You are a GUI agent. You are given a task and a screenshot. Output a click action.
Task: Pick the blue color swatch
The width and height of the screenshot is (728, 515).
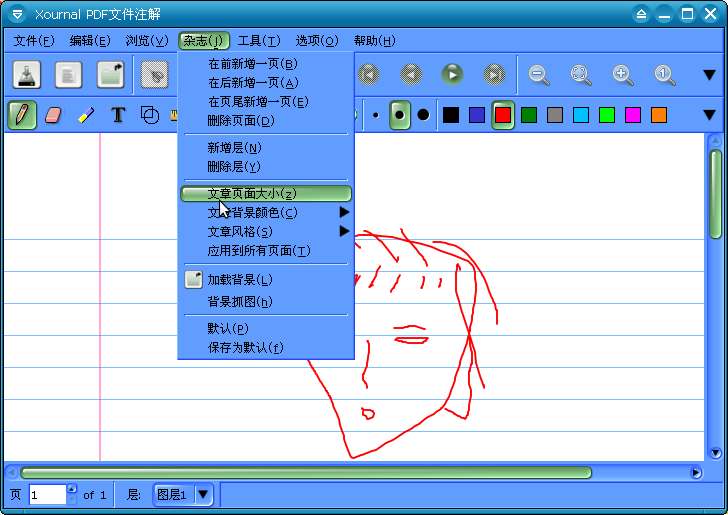coord(477,115)
